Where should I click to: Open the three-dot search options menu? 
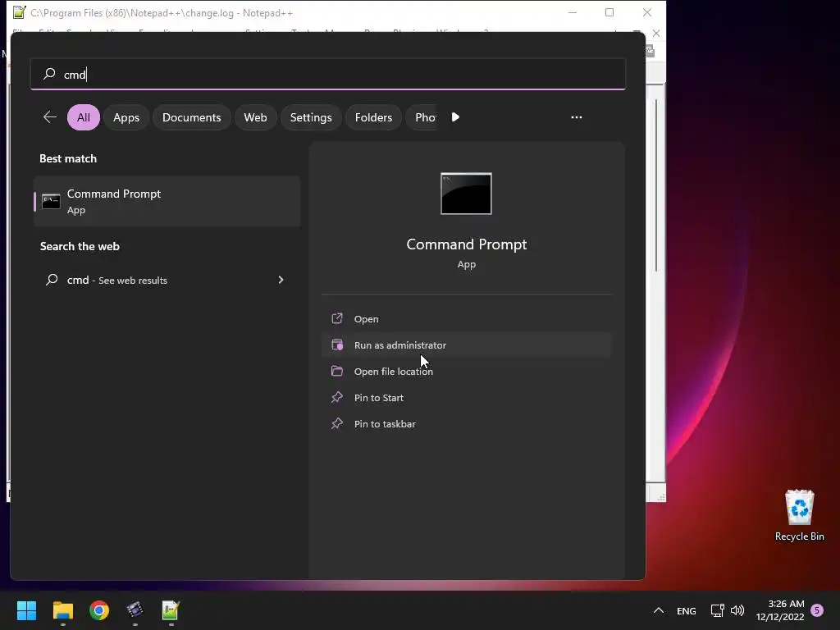click(x=577, y=117)
